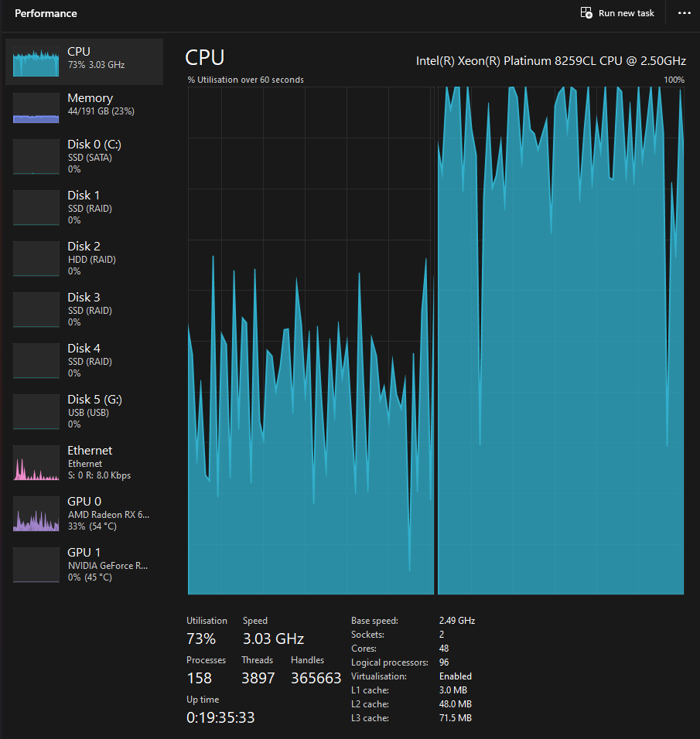The height and width of the screenshot is (739, 700).
Task: Click the right CPU utilisation graph pane
Action: coord(560,340)
